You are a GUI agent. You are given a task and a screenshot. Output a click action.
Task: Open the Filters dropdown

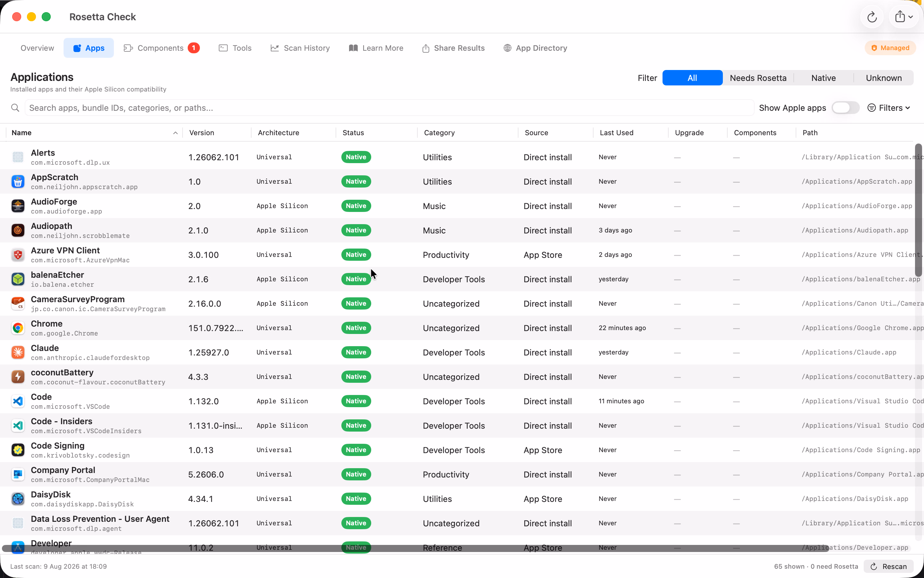(889, 108)
